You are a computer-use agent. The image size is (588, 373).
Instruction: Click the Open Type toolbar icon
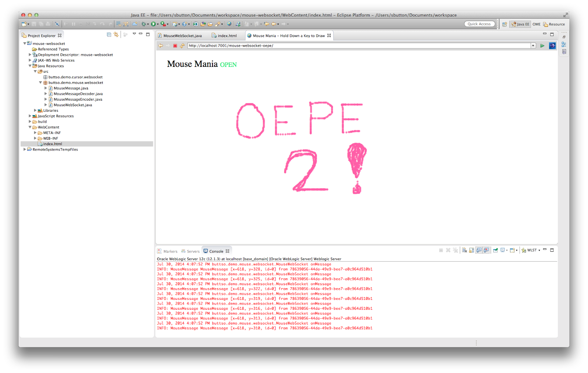click(203, 24)
